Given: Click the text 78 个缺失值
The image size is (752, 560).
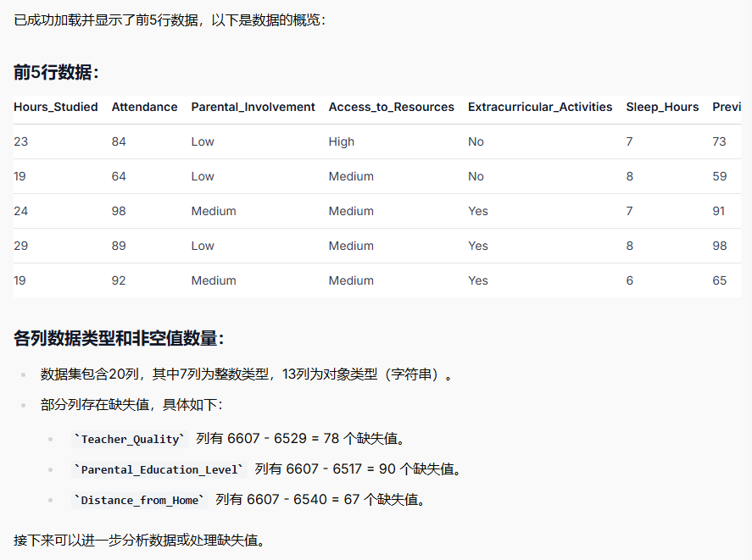Looking at the screenshot, I should click(364, 439).
